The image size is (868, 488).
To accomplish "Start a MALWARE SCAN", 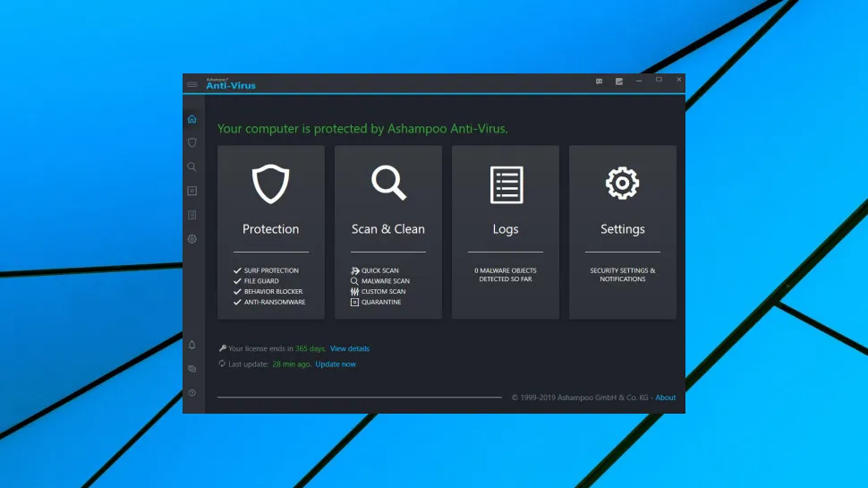I will point(386,281).
